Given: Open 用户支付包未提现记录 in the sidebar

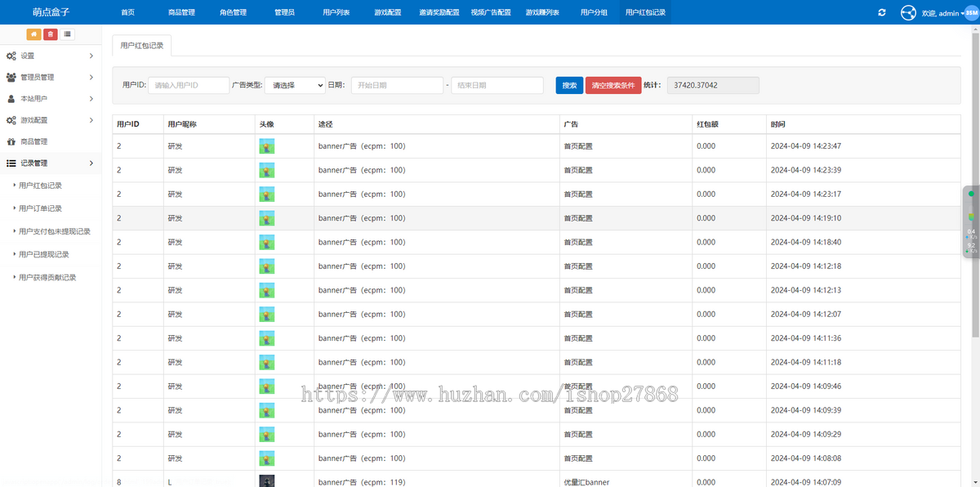Looking at the screenshot, I should pos(55,231).
